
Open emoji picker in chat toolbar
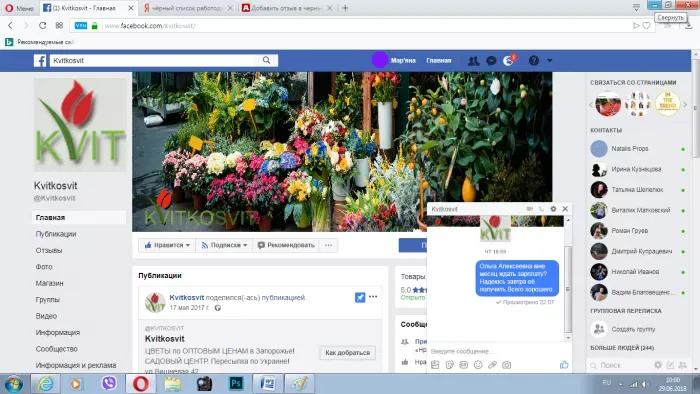click(x=478, y=365)
